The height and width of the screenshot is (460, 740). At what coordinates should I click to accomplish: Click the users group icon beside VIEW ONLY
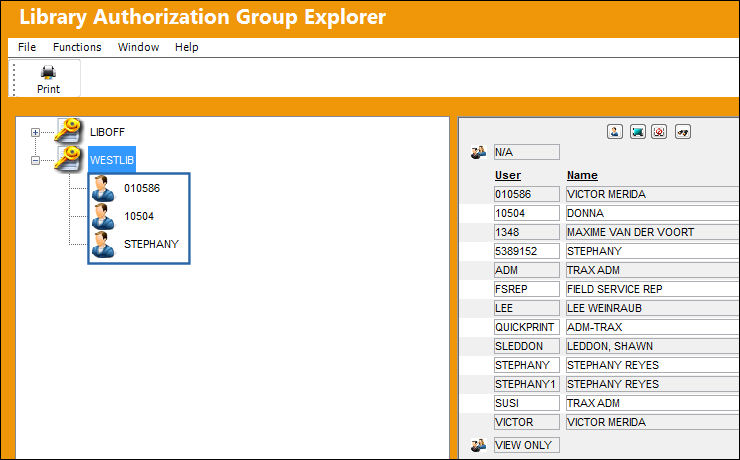coord(478,445)
